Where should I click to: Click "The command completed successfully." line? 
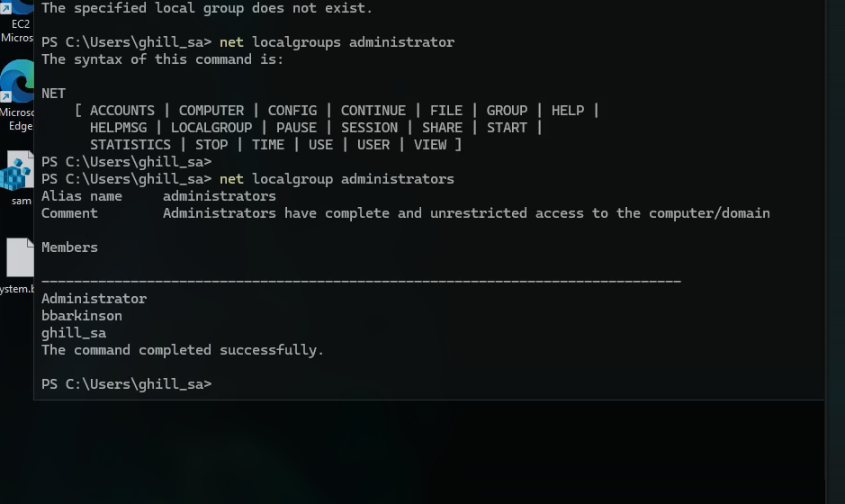click(183, 350)
